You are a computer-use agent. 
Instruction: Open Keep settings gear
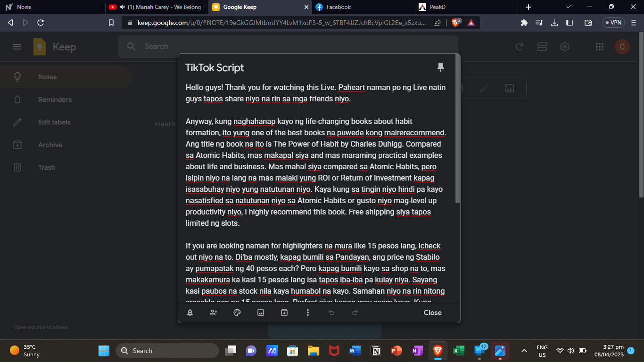coord(565,47)
